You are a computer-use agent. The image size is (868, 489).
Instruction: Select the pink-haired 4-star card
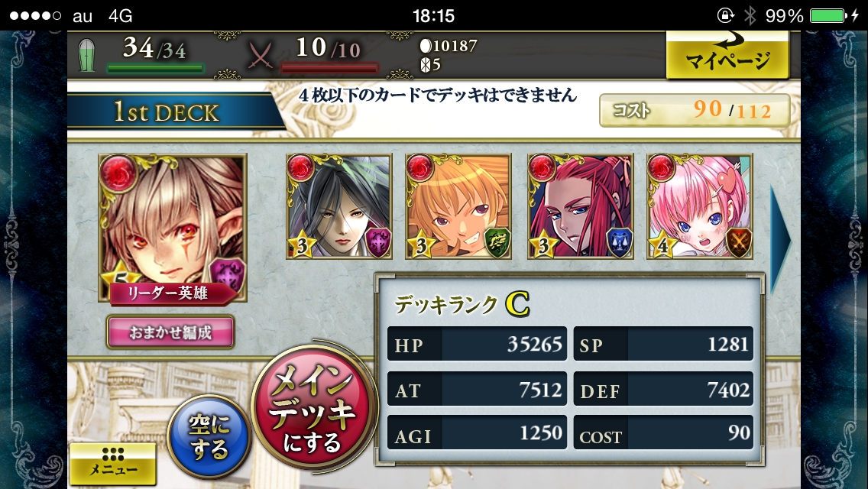[700, 206]
